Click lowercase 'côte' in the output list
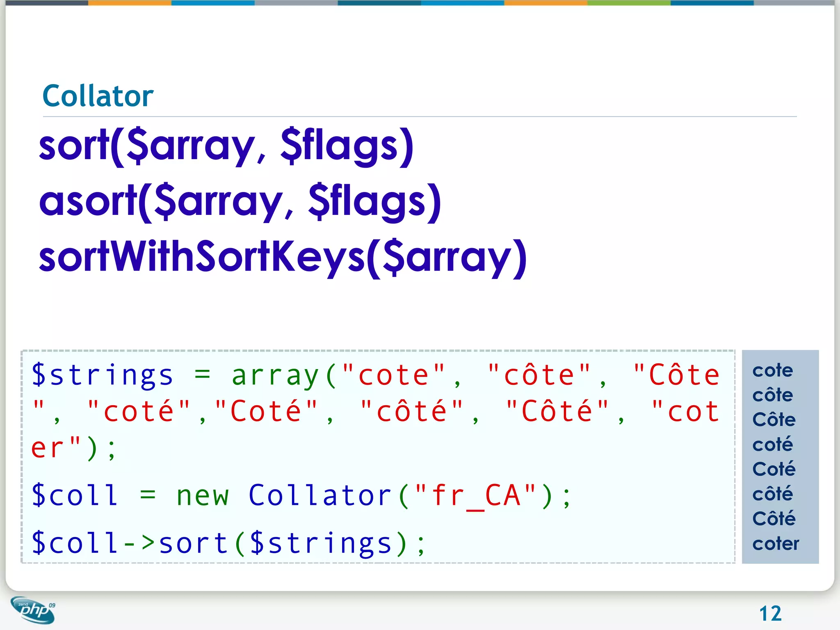This screenshot has width=840, height=630. coord(773,394)
